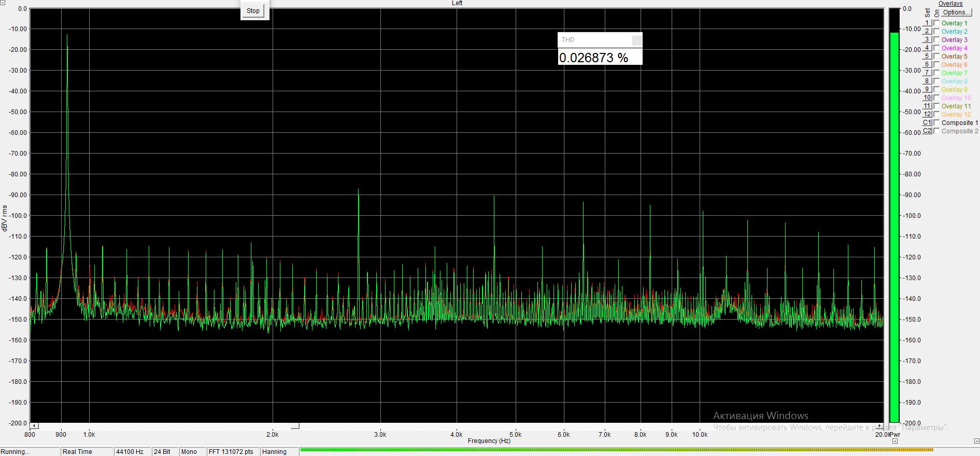
Task: Set overlay 9 with the '9' button
Action: click(x=927, y=89)
